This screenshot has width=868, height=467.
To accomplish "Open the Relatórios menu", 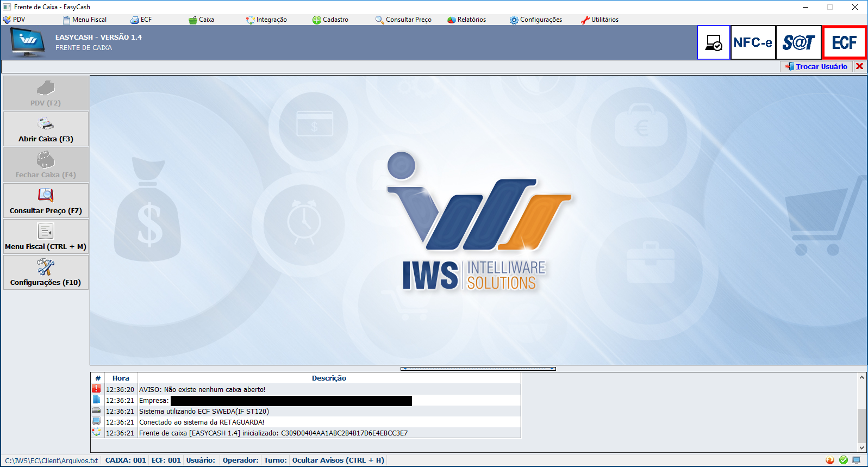I will pos(466,20).
